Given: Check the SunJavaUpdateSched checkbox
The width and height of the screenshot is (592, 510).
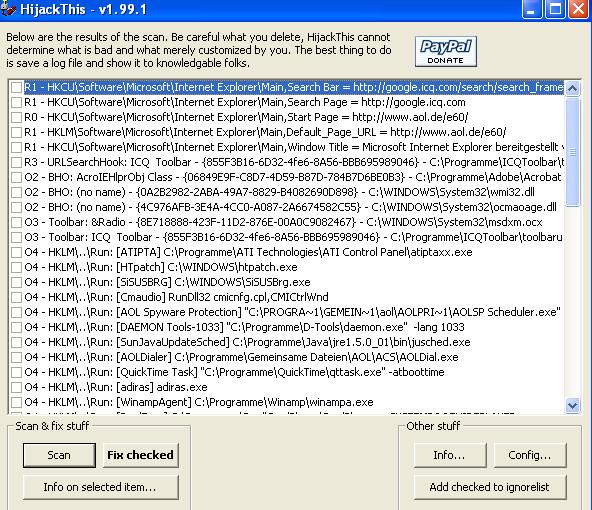Looking at the screenshot, I should pos(16,342).
